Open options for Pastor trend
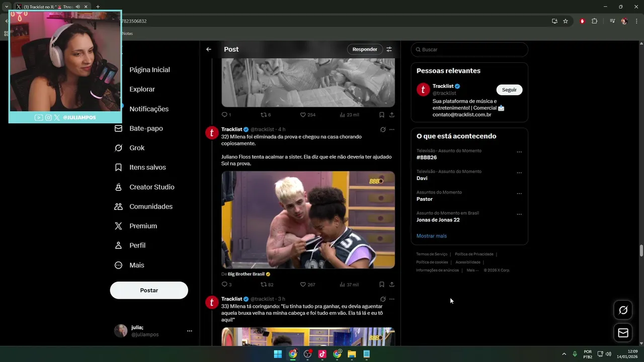The width and height of the screenshot is (644, 362). click(x=519, y=194)
